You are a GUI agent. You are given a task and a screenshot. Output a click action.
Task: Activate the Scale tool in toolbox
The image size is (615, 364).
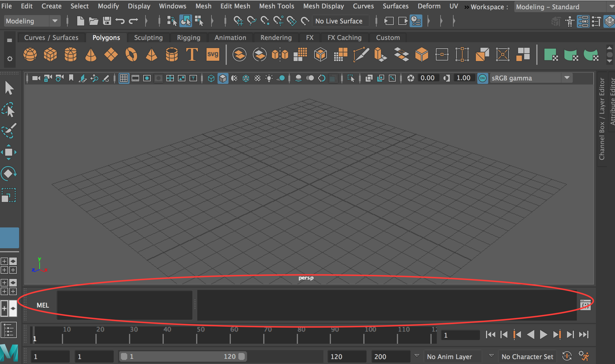9,195
